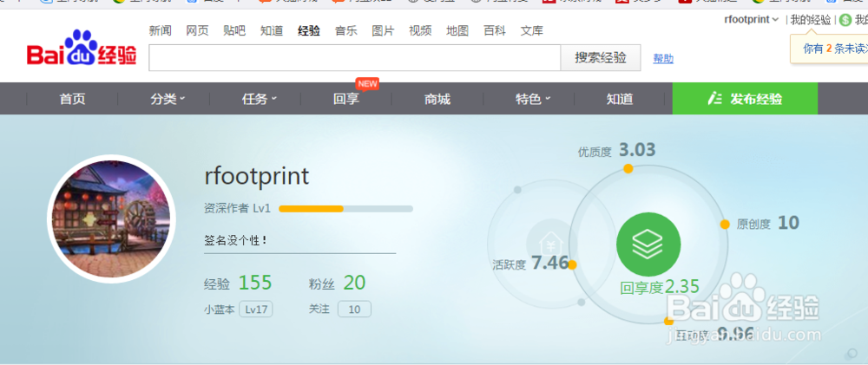Click the orange dot beside 原创度
868x365 pixels.
725,224
